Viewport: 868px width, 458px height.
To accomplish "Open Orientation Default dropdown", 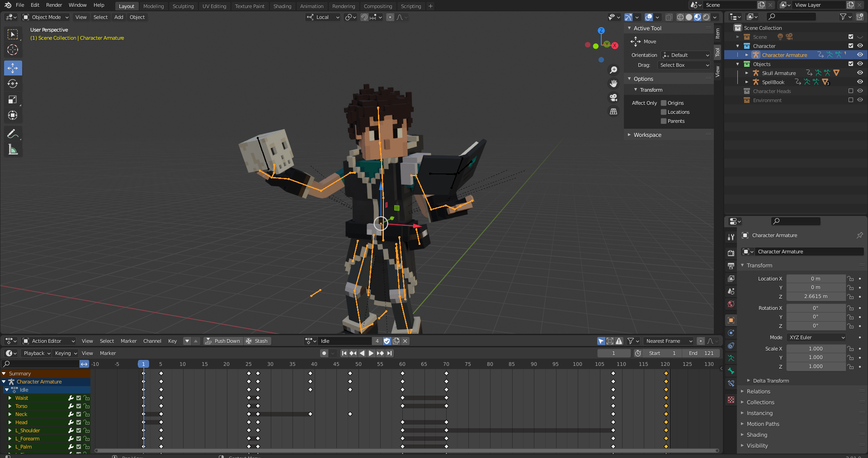I will point(685,55).
